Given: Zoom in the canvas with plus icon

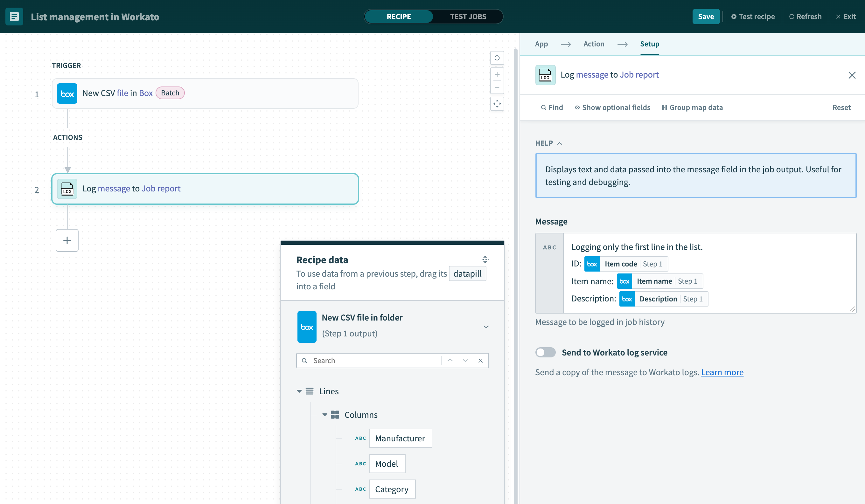Looking at the screenshot, I should coord(497,74).
